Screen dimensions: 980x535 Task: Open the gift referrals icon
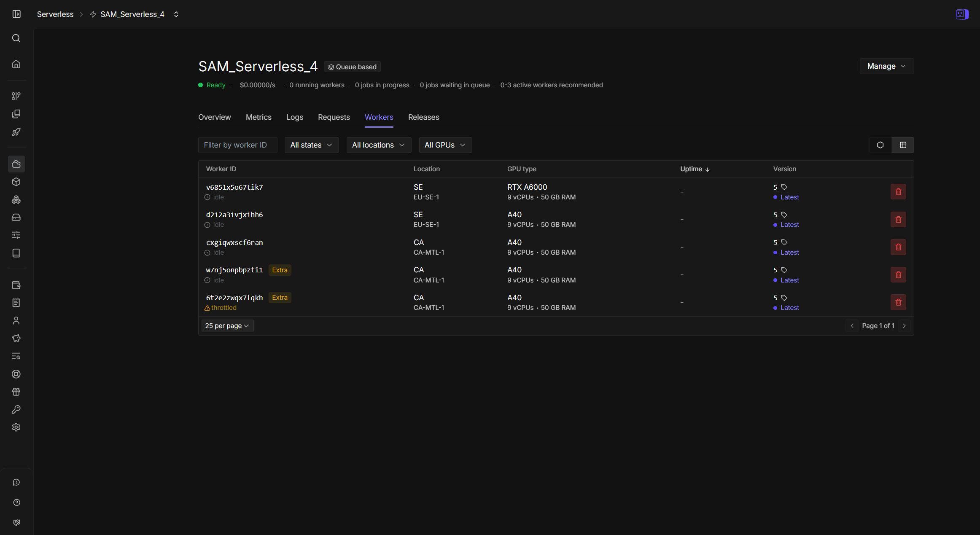[16, 392]
